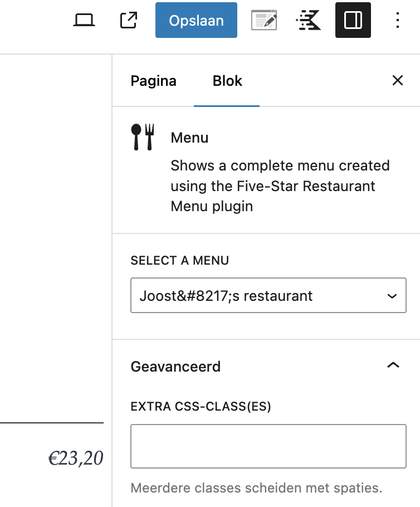
Task: Collapse Geavanceerd using the chevron arrow
Action: point(393,366)
